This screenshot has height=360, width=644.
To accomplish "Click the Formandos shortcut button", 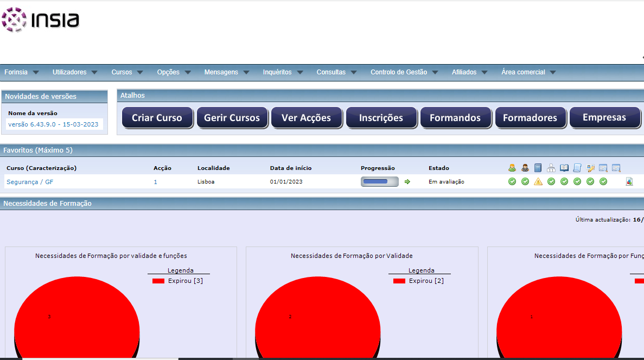I will pyautogui.click(x=455, y=118).
